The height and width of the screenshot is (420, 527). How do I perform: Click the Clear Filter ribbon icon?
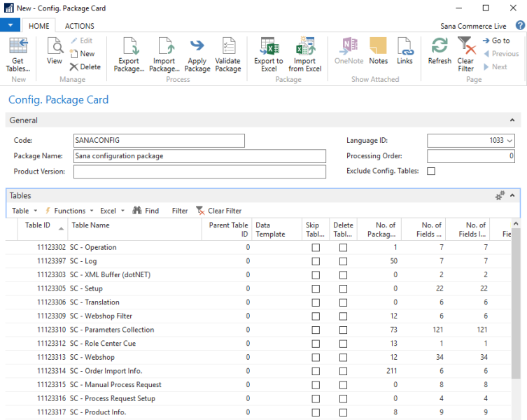coord(466,55)
